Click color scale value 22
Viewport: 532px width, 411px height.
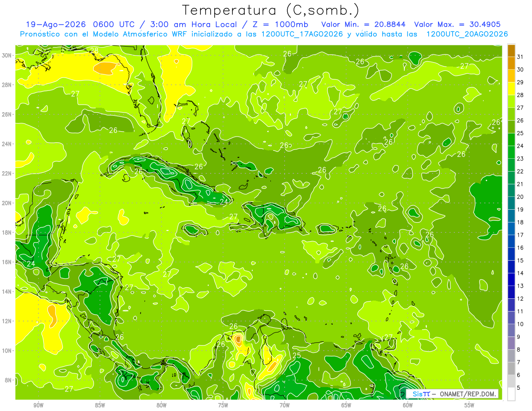point(520,171)
